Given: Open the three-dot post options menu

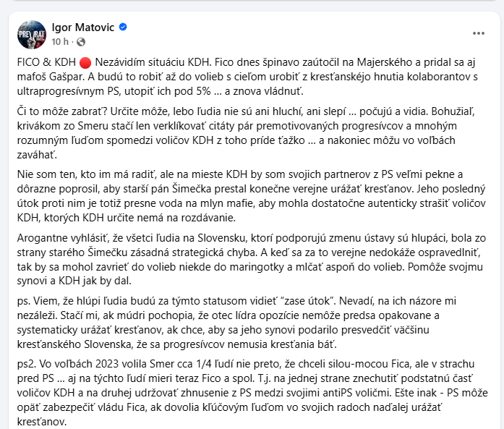Looking at the screenshot, I should click(x=478, y=33).
